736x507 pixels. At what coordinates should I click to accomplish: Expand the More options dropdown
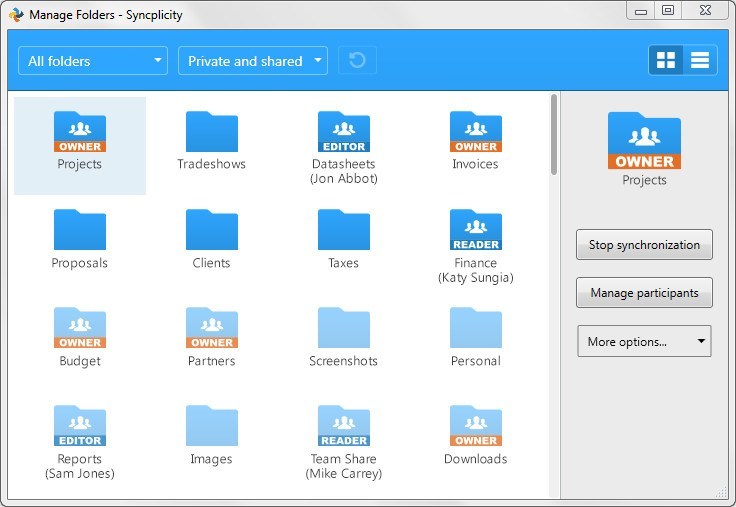point(644,341)
